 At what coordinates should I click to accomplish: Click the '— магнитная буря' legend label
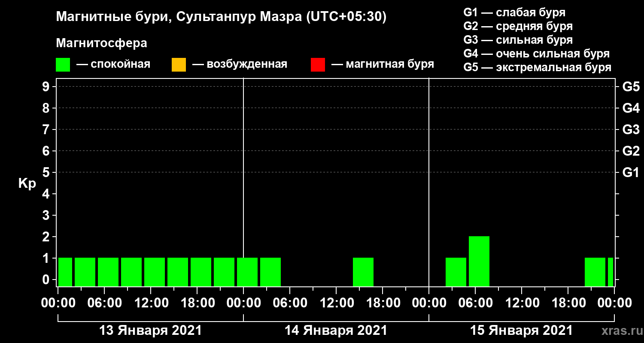[383, 65]
